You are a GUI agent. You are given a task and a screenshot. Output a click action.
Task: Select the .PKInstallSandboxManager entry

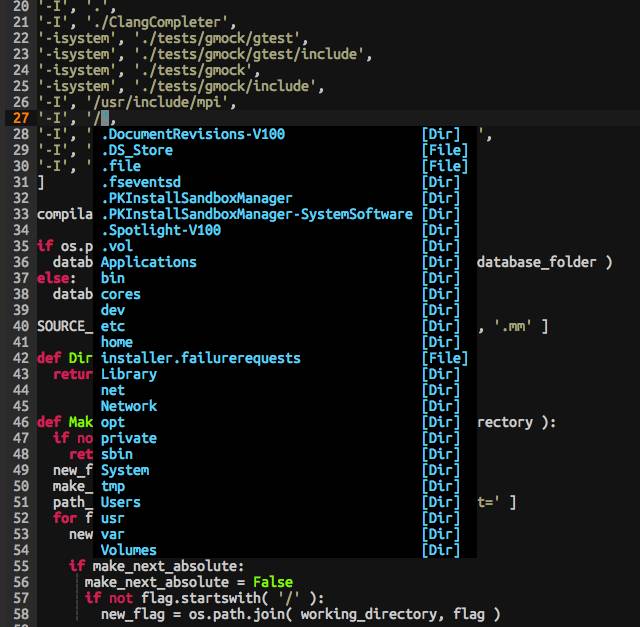pyautogui.click(x=284, y=198)
